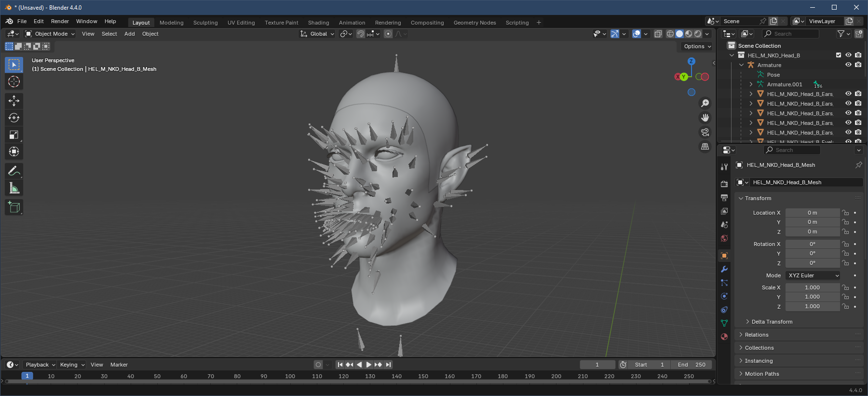Click the viewport Zoom magnifier icon

point(705,103)
